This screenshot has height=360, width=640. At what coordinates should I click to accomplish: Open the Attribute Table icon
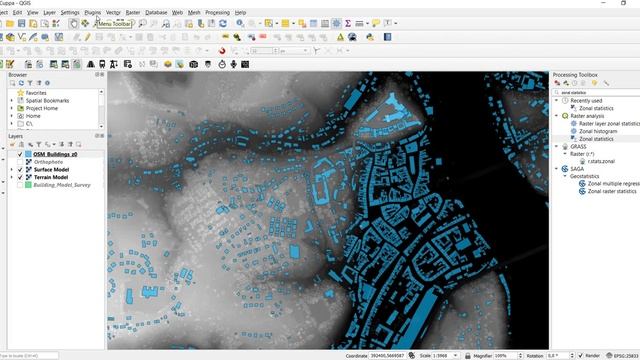(313, 24)
